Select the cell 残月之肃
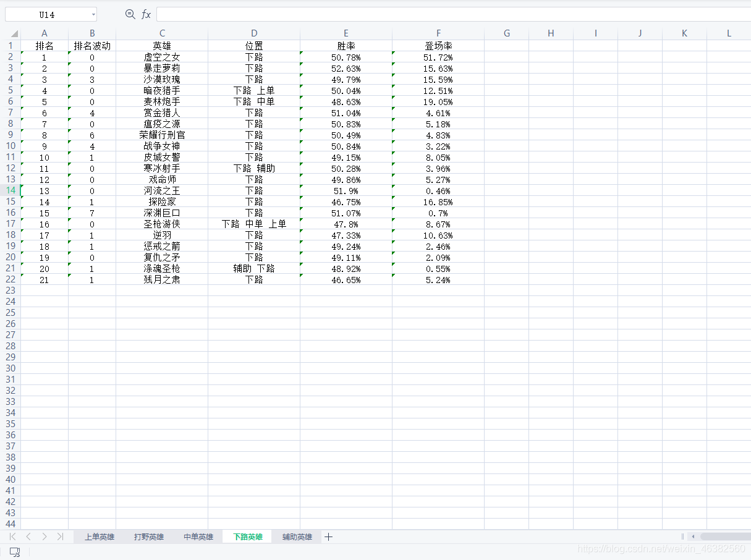 pos(162,280)
